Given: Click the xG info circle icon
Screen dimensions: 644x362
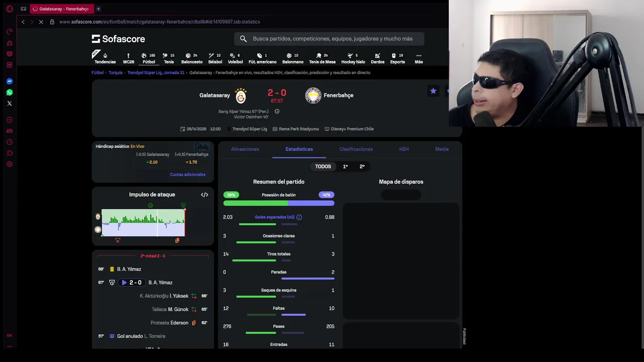Looking at the screenshot, I should point(299,217).
